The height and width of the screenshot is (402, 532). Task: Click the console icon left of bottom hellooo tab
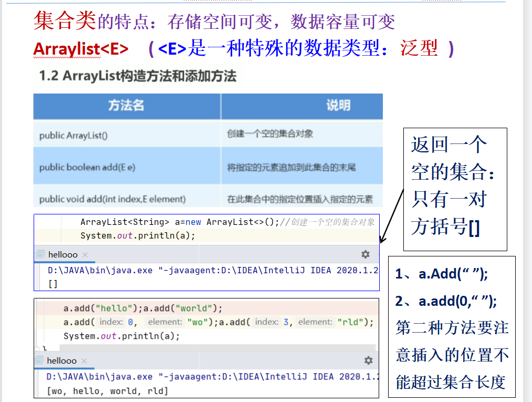pos(39,361)
